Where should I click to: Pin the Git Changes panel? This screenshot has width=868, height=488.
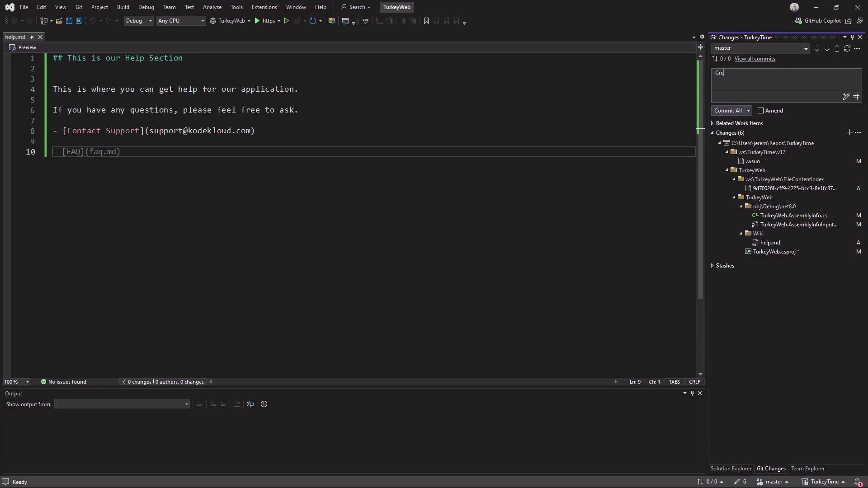(852, 37)
